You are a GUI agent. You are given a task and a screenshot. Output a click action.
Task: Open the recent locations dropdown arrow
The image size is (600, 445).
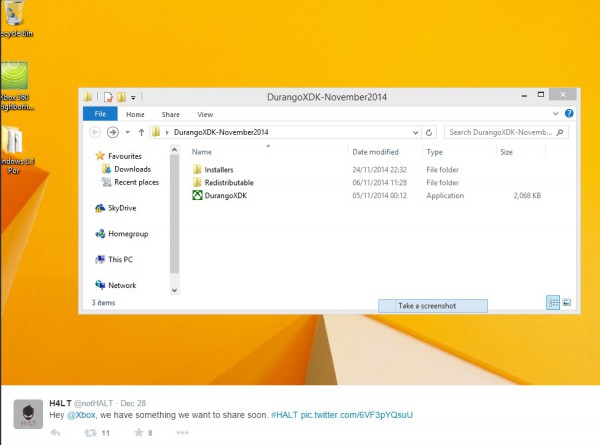coord(127,132)
